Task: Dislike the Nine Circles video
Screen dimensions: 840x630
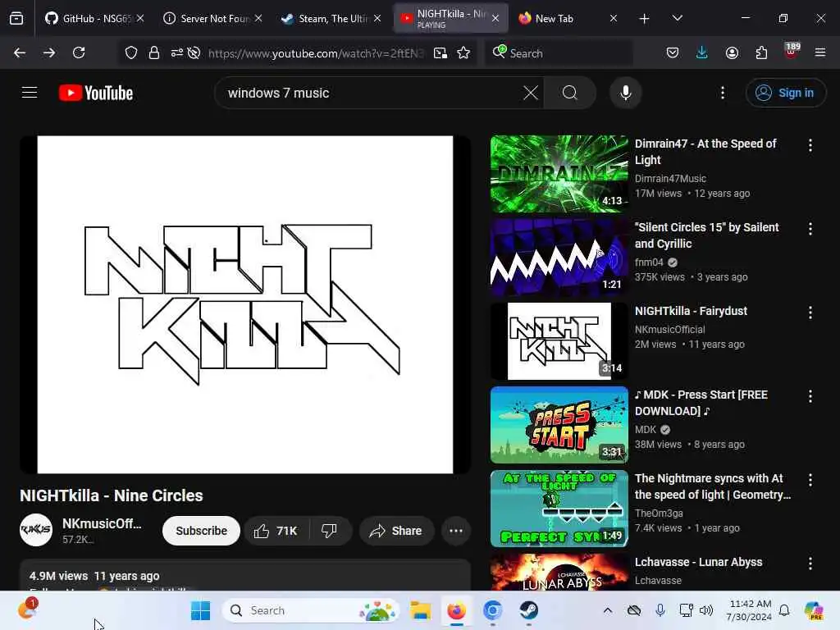Action: pos(330,531)
